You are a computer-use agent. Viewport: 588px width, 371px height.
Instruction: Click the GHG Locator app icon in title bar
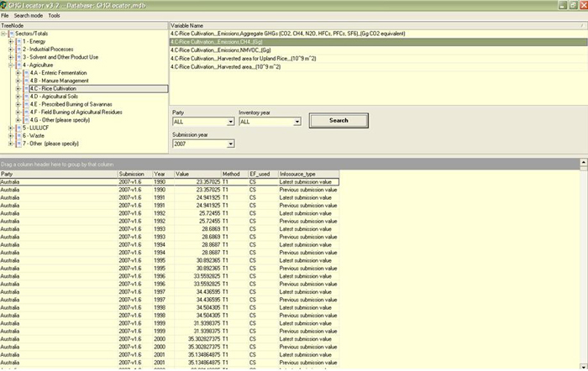tap(5, 5)
